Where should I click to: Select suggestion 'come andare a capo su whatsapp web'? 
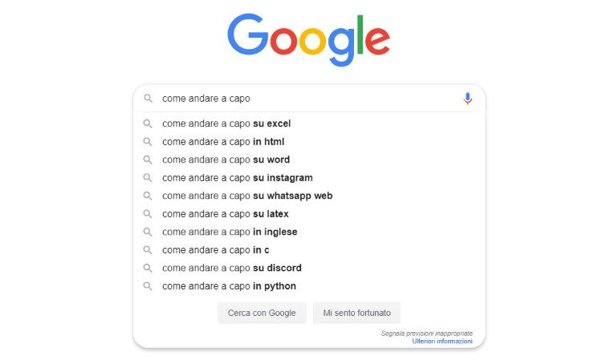click(309, 196)
